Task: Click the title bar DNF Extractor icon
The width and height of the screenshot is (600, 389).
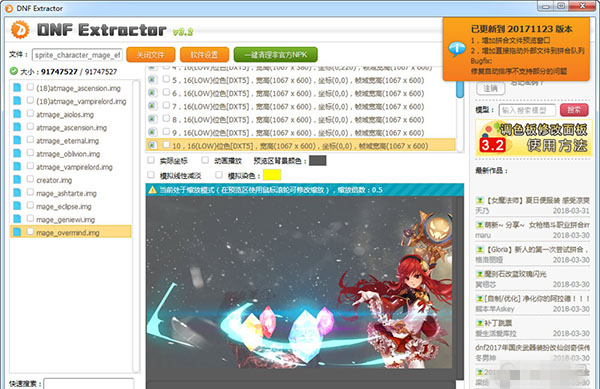Action: [8, 8]
